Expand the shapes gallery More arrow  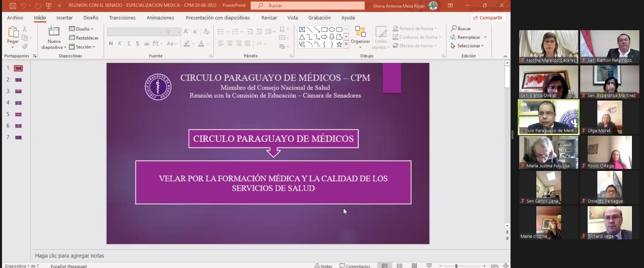[x=346, y=45]
